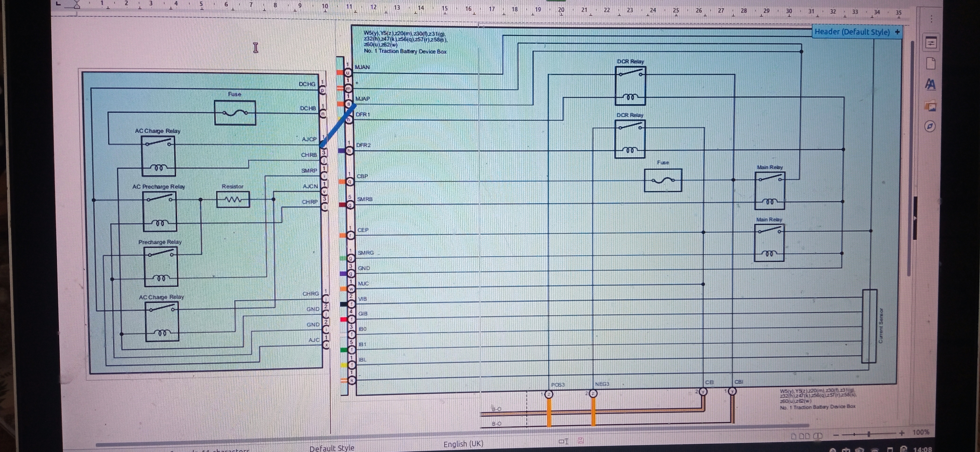
Task: Expand the Header (Default Style) plus menu
Action: point(898,32)
